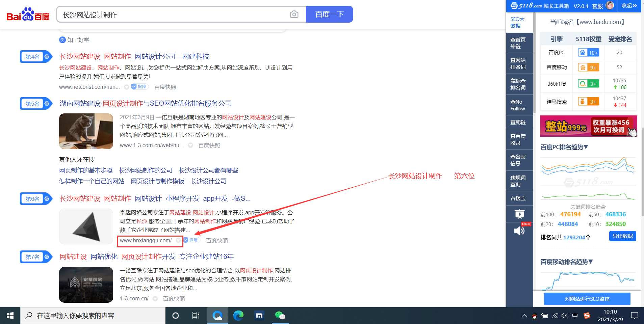Screen dimensions: 644x324
Task: Open 湖南网站建设-网页设计制作 result title
Action: click(146, 104)
